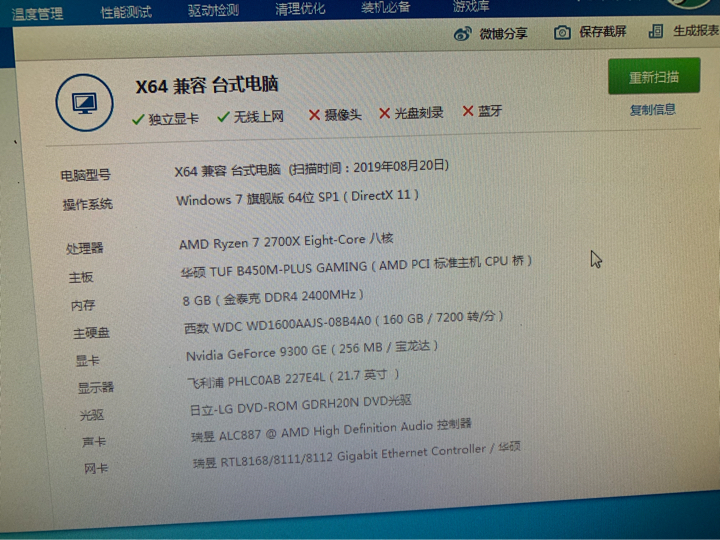Click the Weibo share (微博分享) icon

[462, 34]
